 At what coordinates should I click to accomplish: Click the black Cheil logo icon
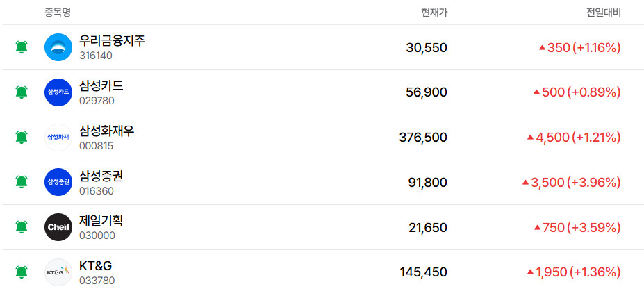tap(58, 227)
